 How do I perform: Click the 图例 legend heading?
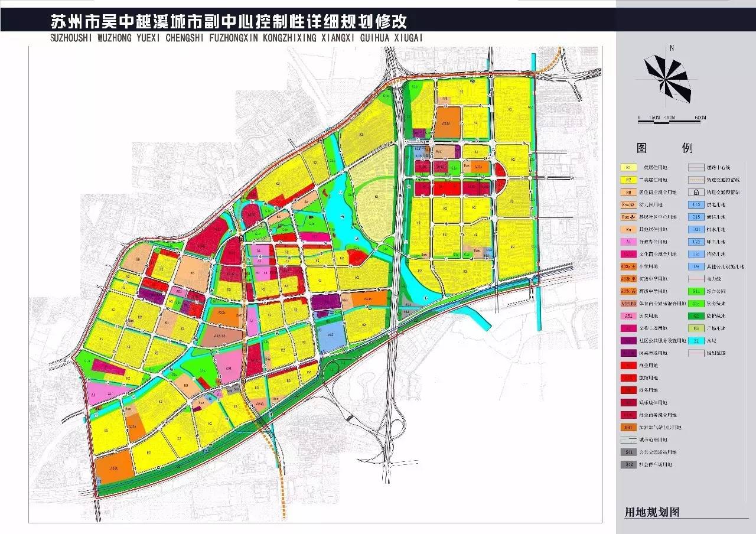pos(664,148)
